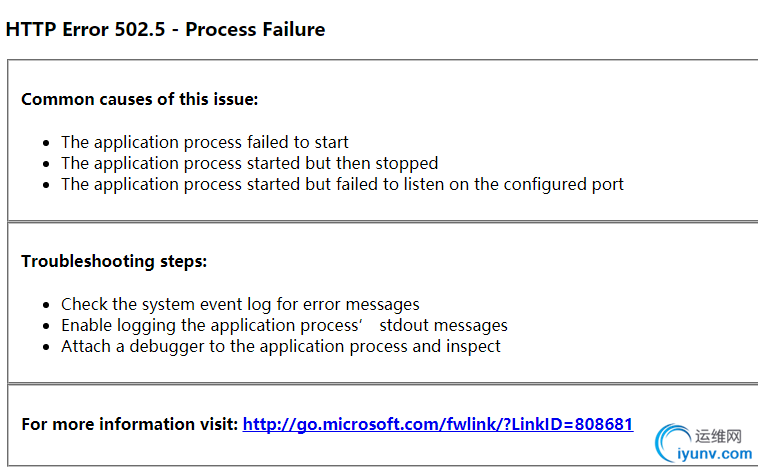Click 'Enable logging the application process' line
This screenshot has height=470, width=758.
tap(284, 325)
